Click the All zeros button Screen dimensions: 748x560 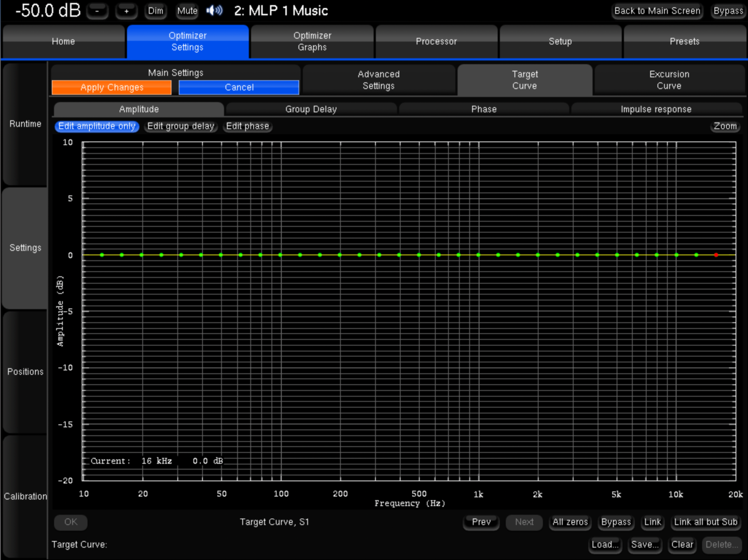coord(570,522)
